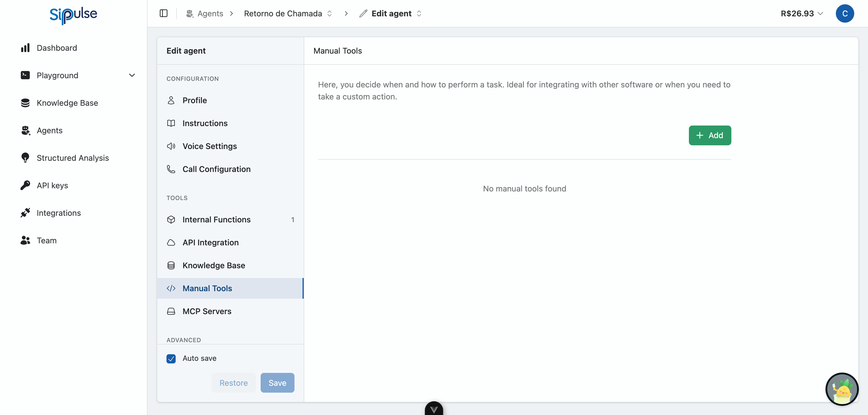This screenshot has height=415, width=868.
Task: Uncheck the Auto save checkbox
Action: (x=171, y=359)
